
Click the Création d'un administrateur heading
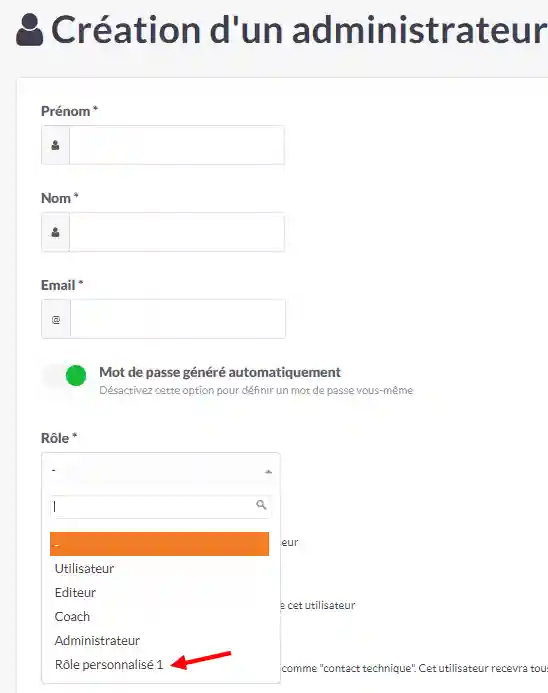299,30
